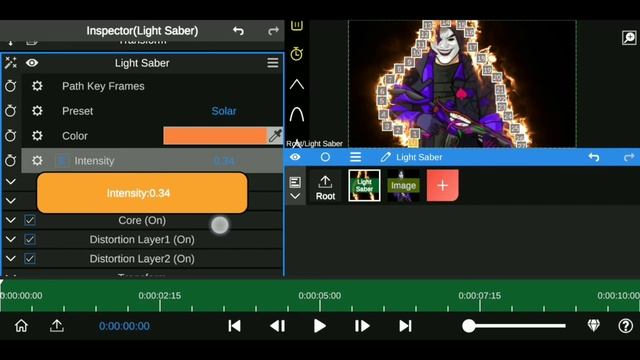Undo in the blue layer bar
This screenshot has height=360, width=640.
coord(594,157)
